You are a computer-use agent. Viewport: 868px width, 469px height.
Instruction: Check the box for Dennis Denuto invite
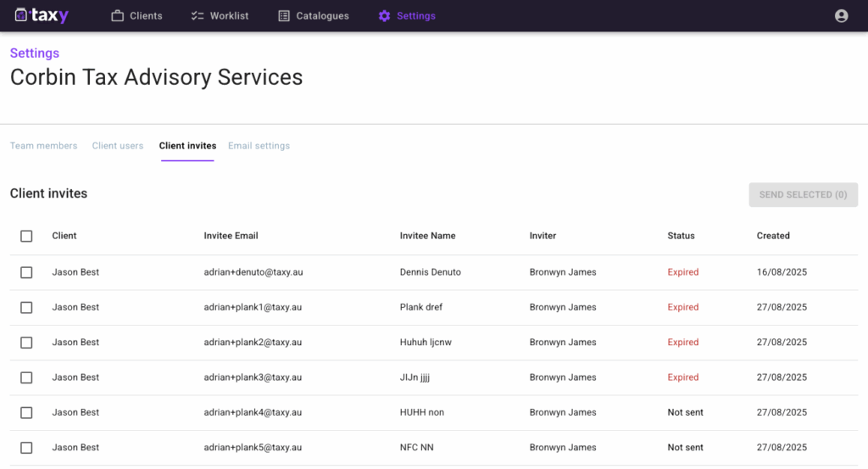[26, 272]
